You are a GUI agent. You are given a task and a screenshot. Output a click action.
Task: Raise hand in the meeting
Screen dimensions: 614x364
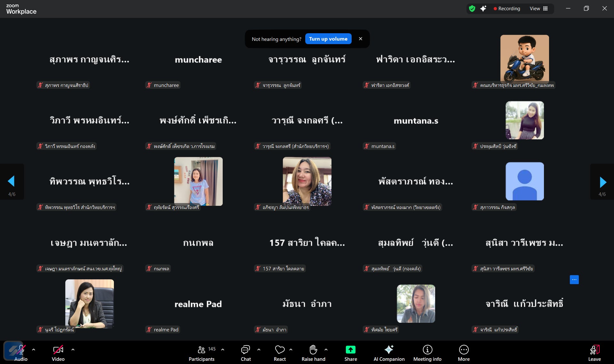click(313, 353)
